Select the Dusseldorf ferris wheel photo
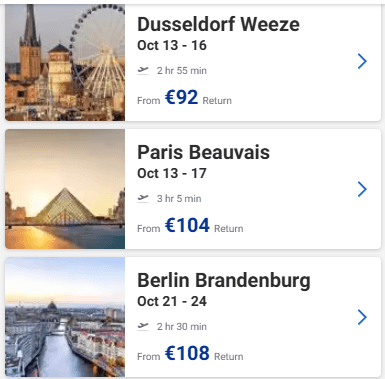Image resolution: width=385 pixels, height=379 pixels. click(65, 62)
